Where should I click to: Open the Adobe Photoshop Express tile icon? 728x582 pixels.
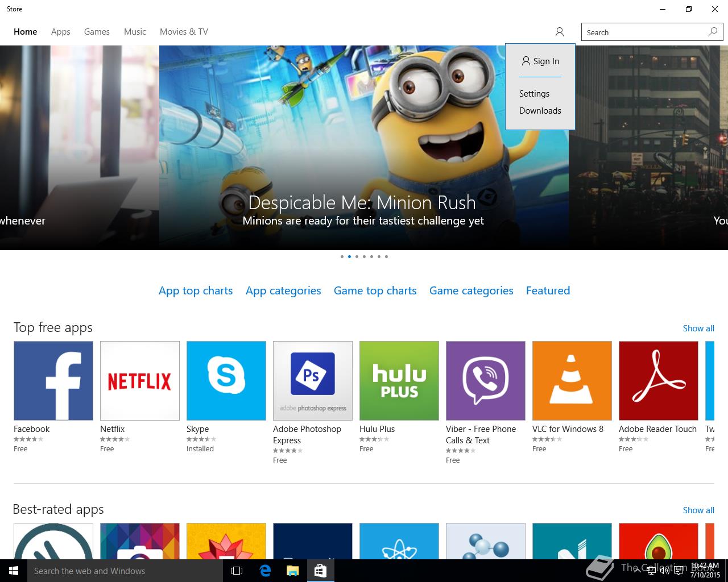click(313, 381)
